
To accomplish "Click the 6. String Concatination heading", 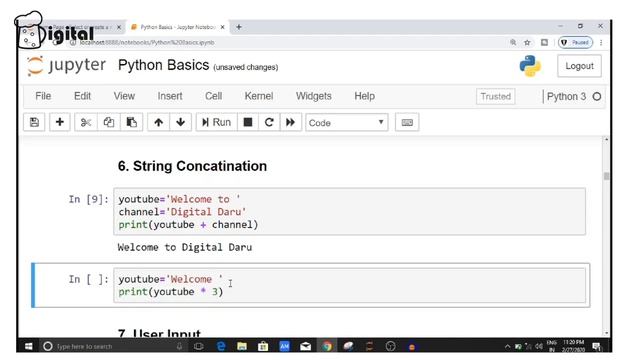I will [192, 166].
